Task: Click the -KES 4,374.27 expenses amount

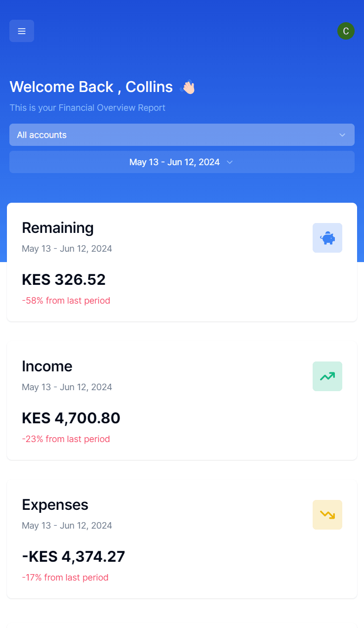Action: 74,557
